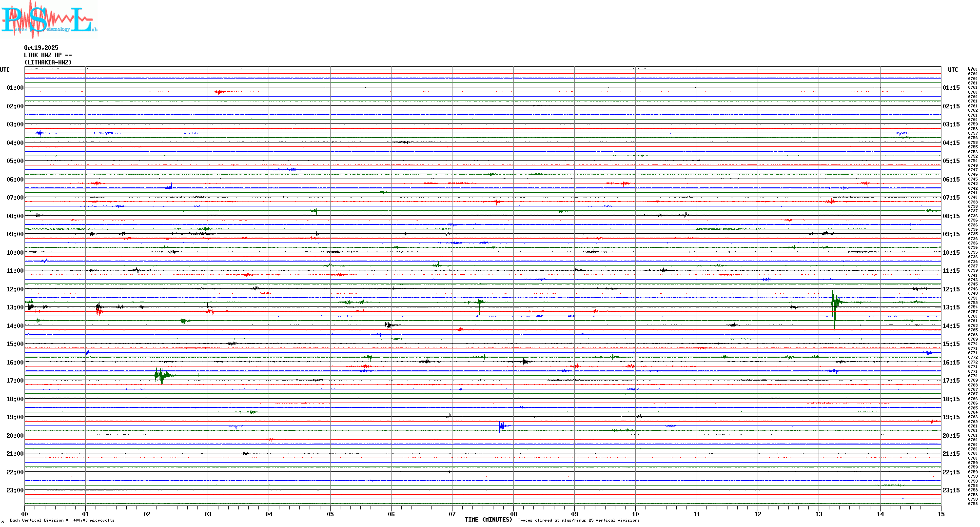
Task: Click the 01:00 hour label on left axis
Action: [x=15, y=88]
